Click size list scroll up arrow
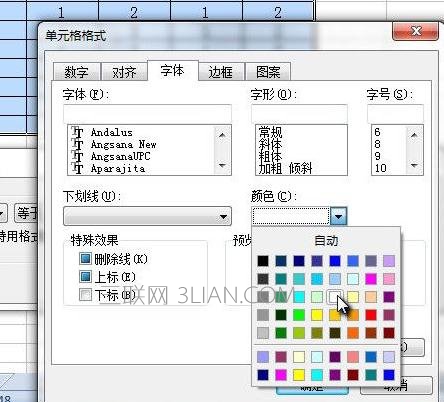The height and width of the screenshot is (402, 444). (414, 135)
